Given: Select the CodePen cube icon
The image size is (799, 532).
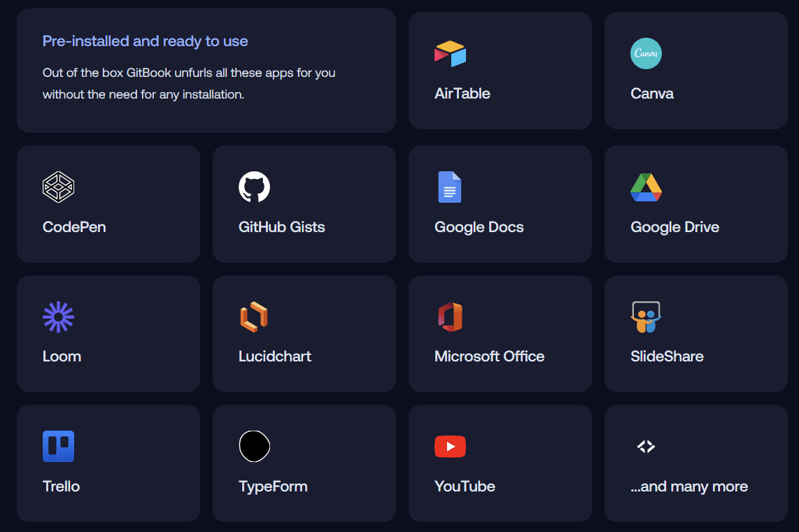Looking at the screenshot, I should pyautogui.click(x=58, y=187).
